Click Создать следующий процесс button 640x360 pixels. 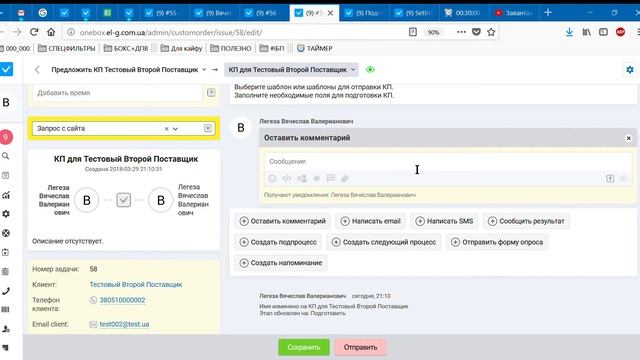click(384, 242)
